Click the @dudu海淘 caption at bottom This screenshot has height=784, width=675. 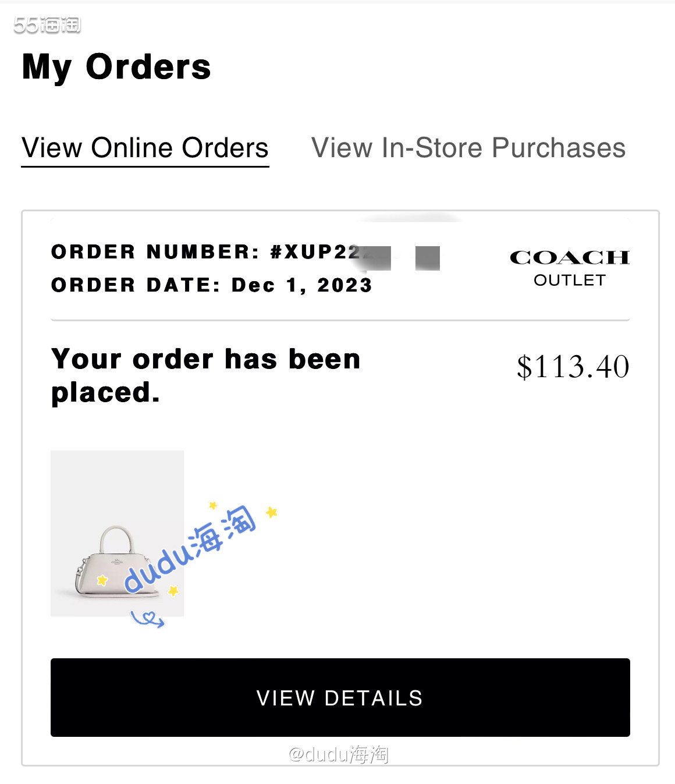339,754
